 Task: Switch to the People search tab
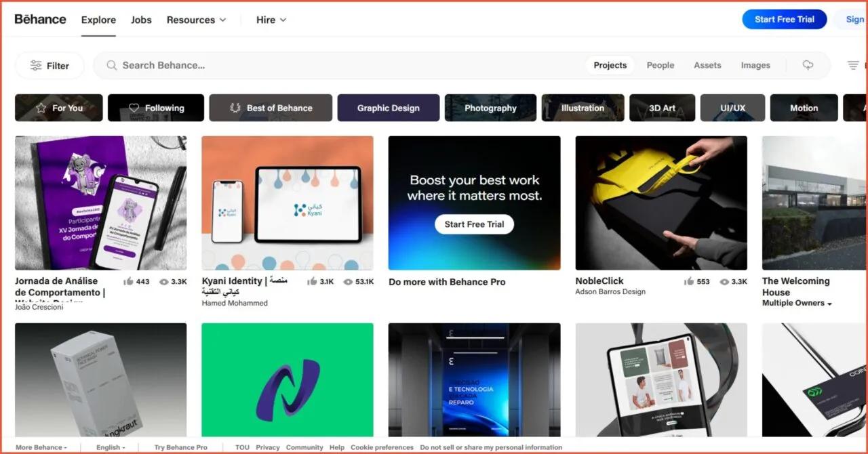[x=660, y=64]
